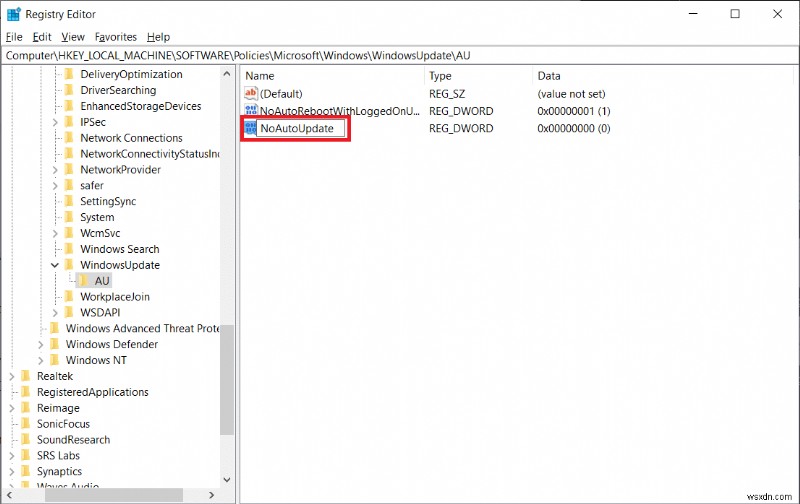This screenshot has height=504, width=800.
Task: Open the Favorites menu
Action: pos(116,37)
